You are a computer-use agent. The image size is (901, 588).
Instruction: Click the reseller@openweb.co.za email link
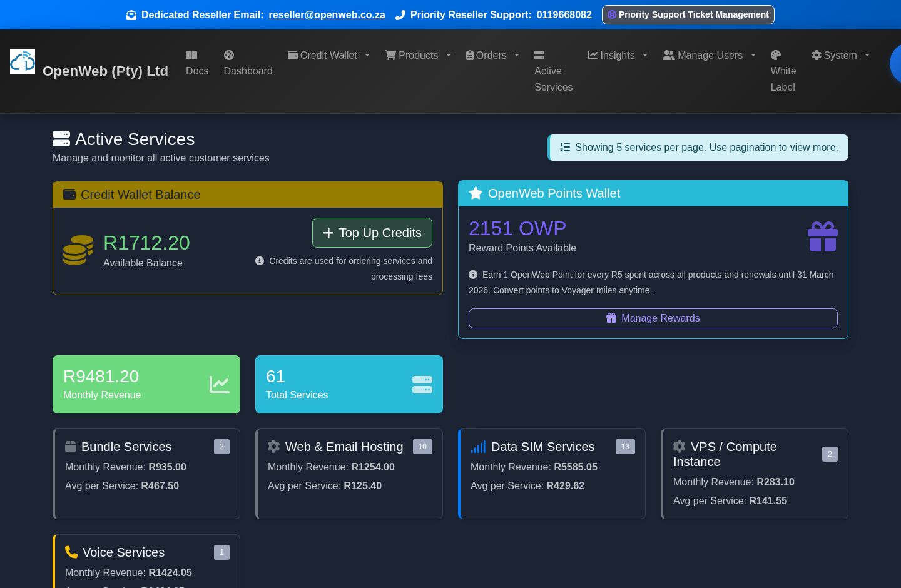pyautogui.click(x=327, y=14)
